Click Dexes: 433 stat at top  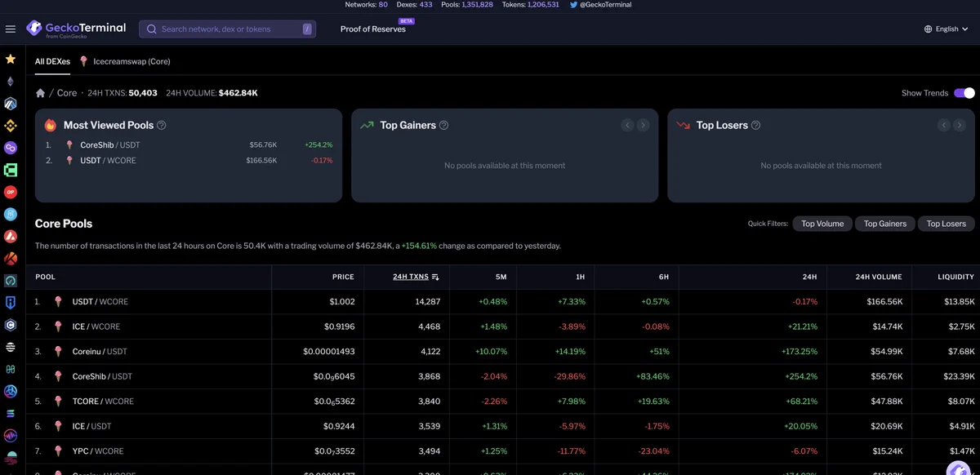tap(414, 5)
